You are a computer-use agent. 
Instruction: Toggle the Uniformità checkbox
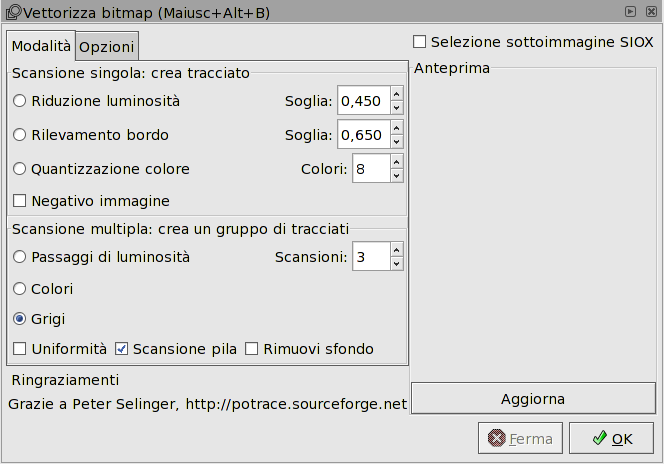pyautogui.click(x=20, y=349)
